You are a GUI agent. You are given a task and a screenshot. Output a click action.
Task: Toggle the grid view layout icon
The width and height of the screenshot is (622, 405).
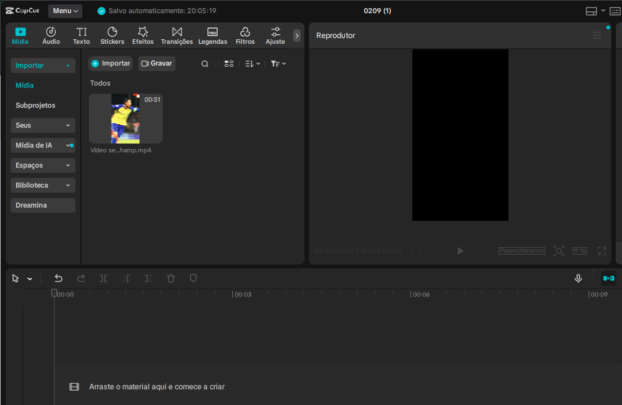pos(229,63)
